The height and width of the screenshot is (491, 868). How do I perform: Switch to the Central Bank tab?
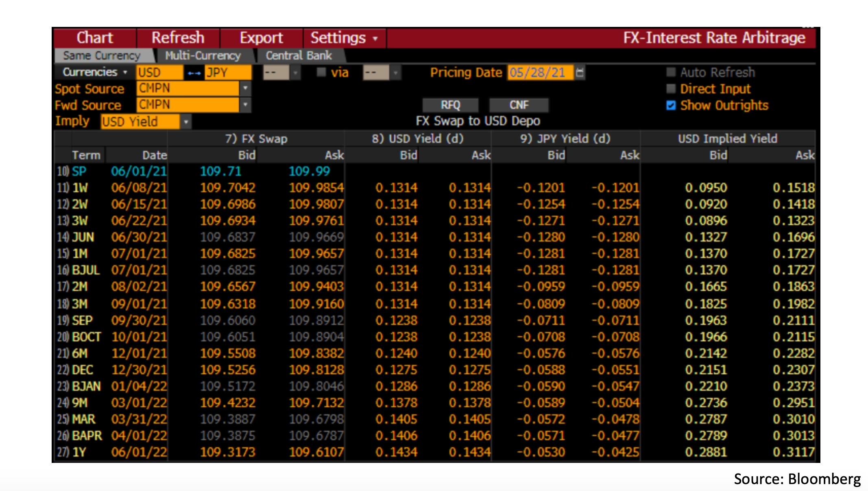[299, 56]
